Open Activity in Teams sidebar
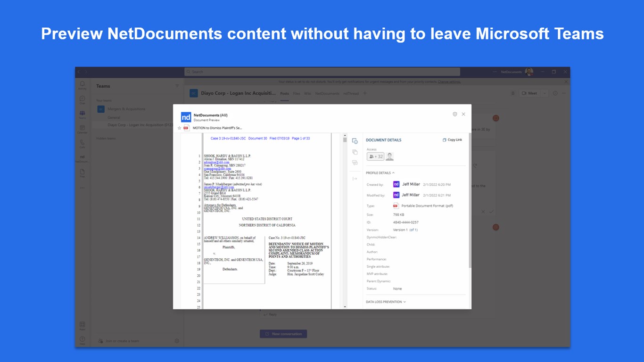The image size is (644, 362). 82,85
